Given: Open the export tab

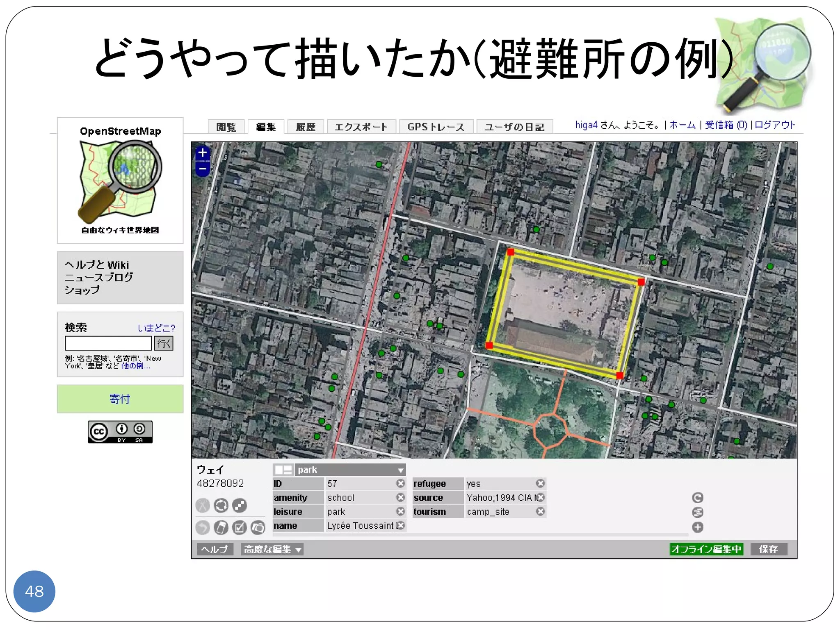Looking at the screenshot, I should click(361, 127).
